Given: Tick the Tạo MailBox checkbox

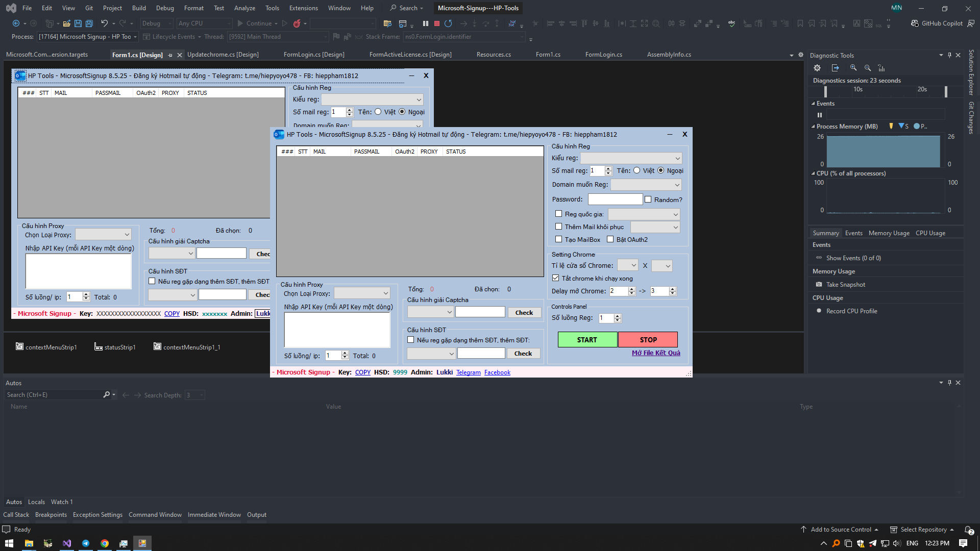Looking at the screenshot, I should coord(558,239).
